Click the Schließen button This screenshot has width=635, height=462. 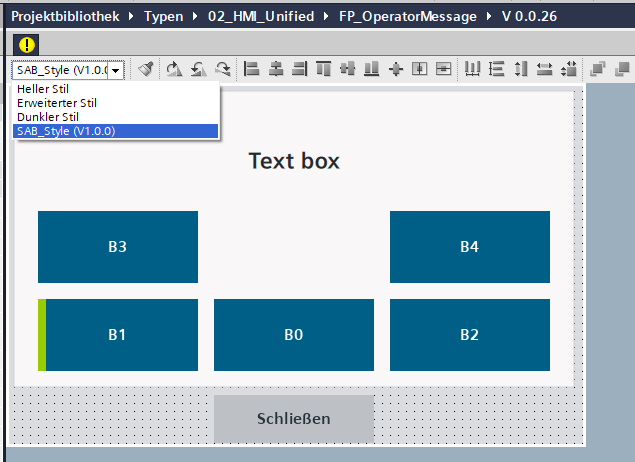click(294, 419)
